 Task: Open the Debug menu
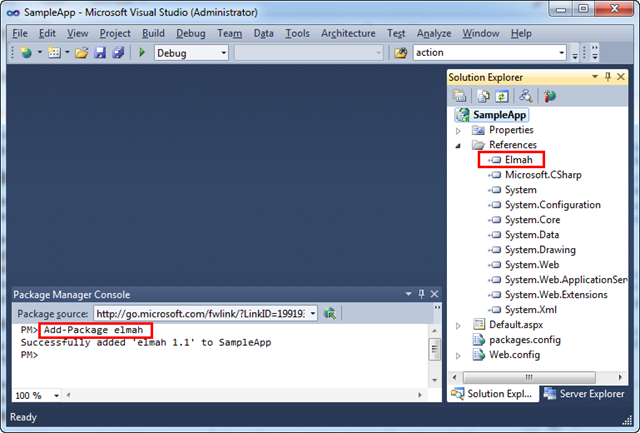pos(191,33)
